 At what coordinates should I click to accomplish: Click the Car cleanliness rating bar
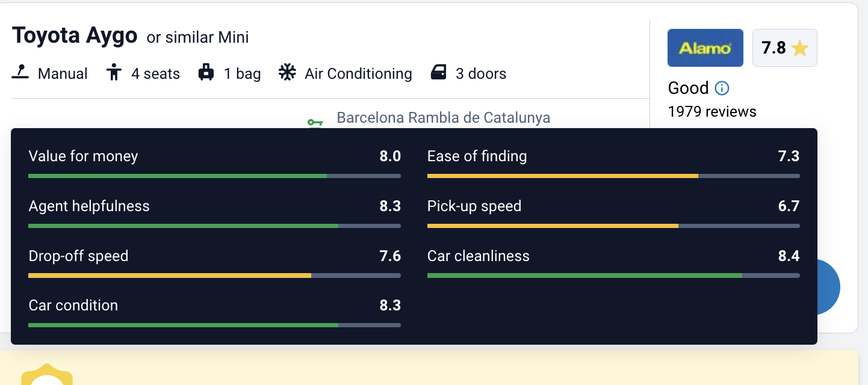tap(613, 276)
